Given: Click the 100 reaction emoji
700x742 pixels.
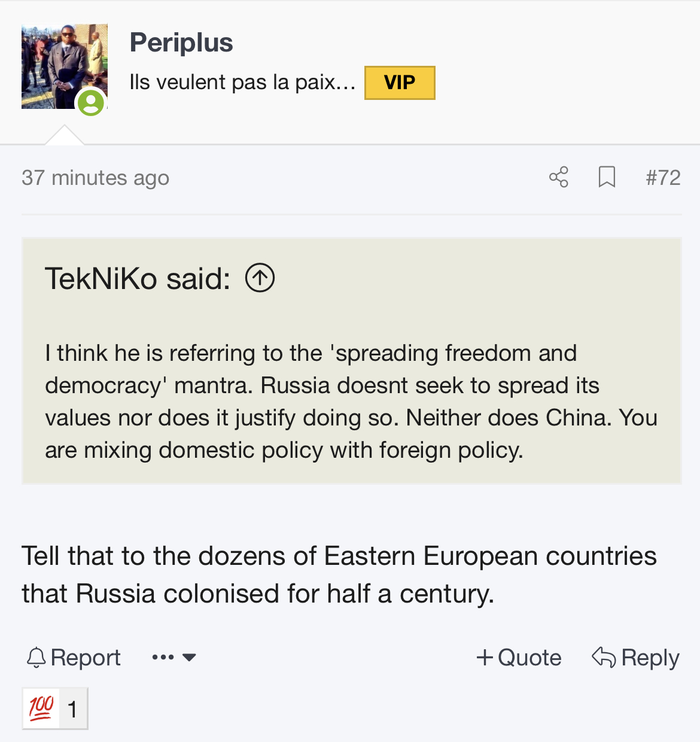Looking at the screenshot, I should (x=41, y=708).
